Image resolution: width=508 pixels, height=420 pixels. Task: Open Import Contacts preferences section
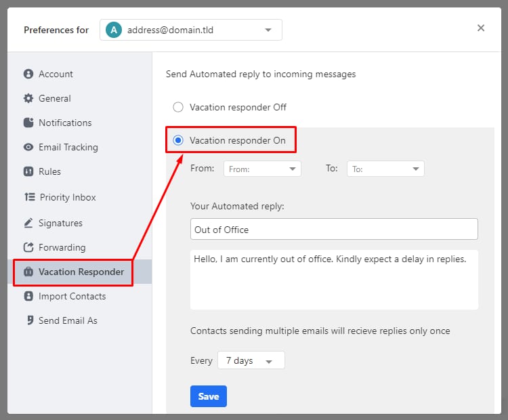pyautogui.click(x=72, y=296)
